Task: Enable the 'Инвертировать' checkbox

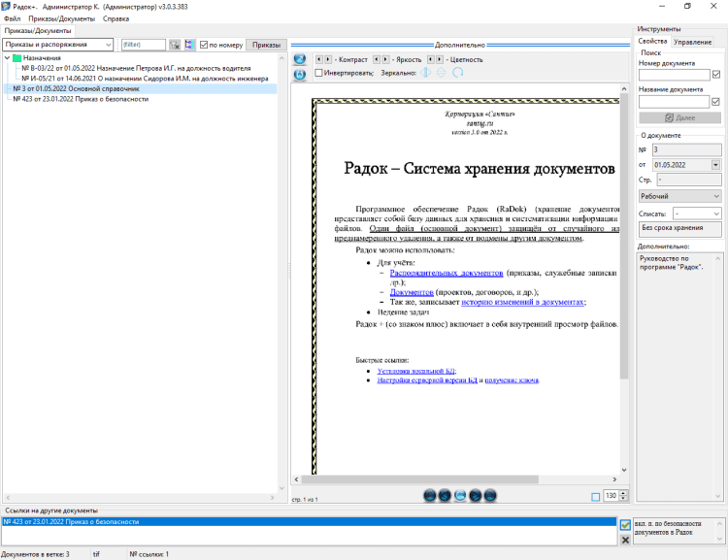Action: [x=319, y=73]
